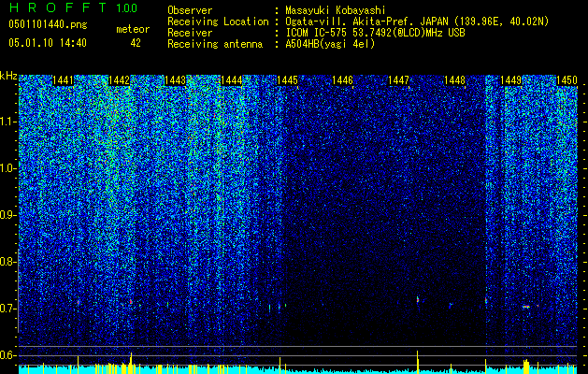Image resolution: width=588 pixels, height=374 pixels.
Task: Click the meteor count value 42
Action: tap(136, 43)
